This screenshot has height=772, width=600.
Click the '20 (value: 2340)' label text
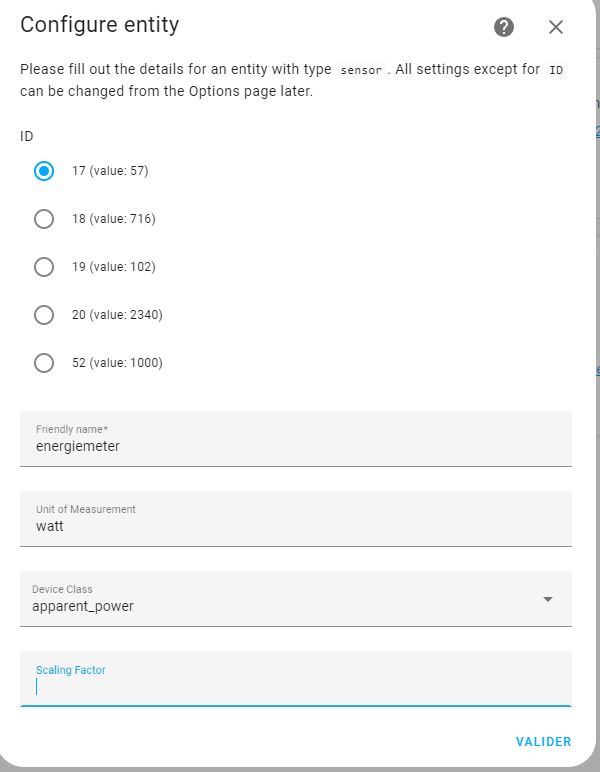117,315
